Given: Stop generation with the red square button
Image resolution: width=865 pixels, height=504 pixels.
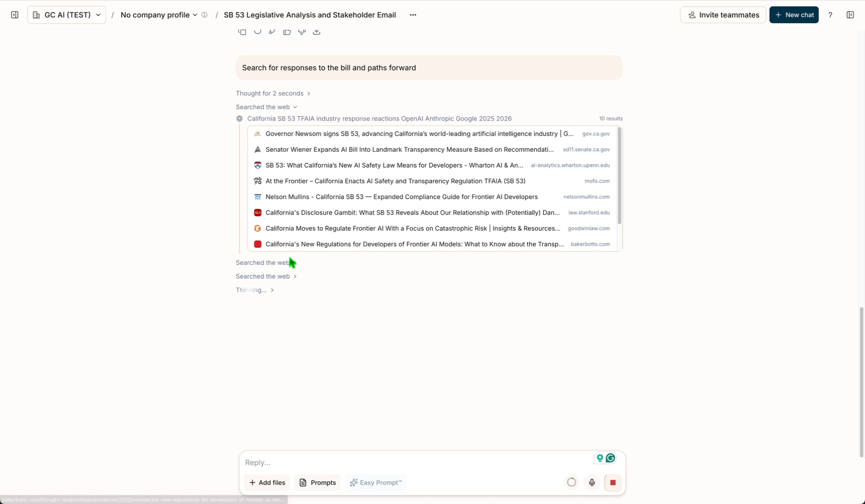Looking at the screenshot, I should 613,482.
